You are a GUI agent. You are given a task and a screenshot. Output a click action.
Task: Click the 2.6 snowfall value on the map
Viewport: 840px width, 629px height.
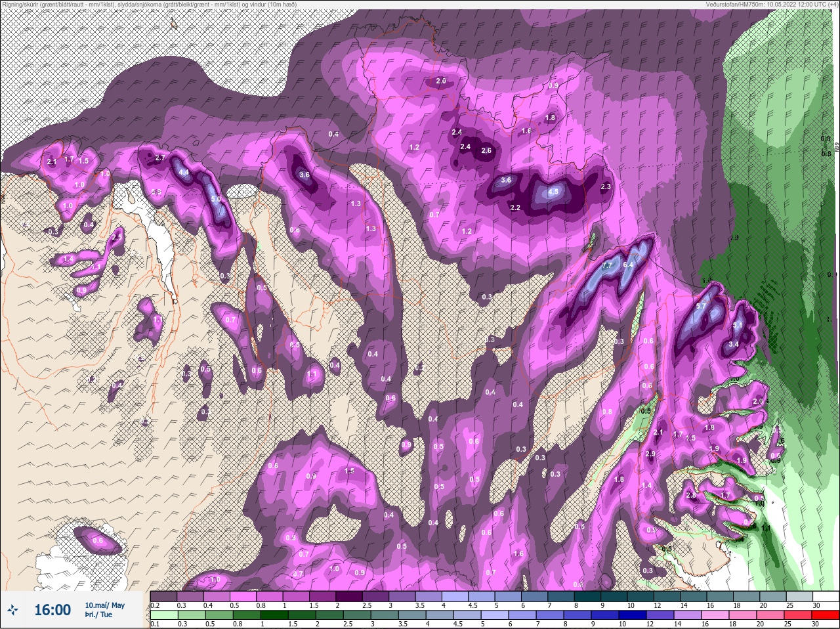point(486,150)
